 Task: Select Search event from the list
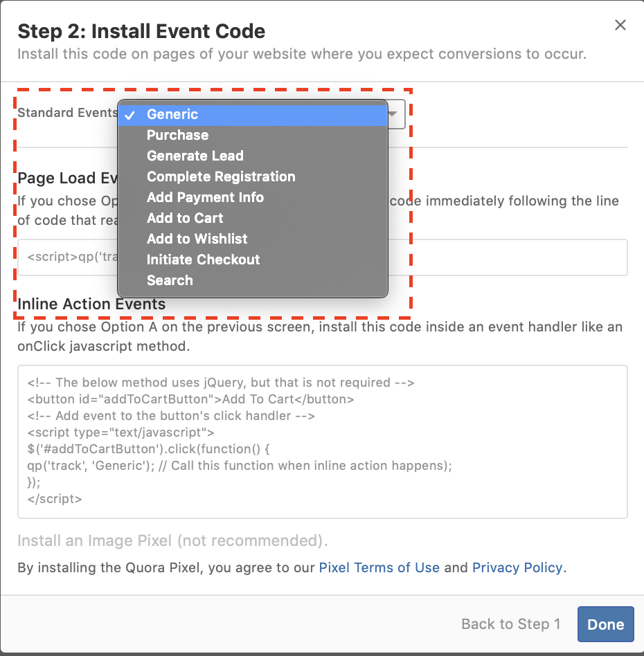tap(170, 281)
